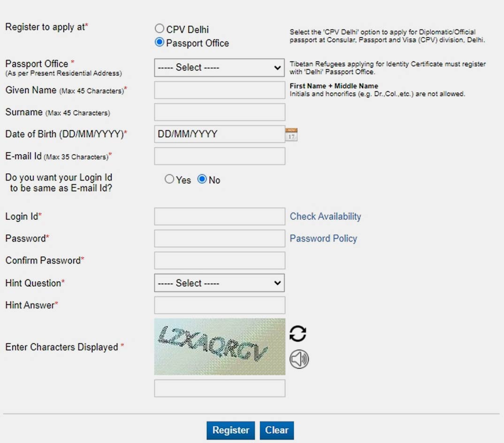Select the CPV Delhi radio option
Viewport: 504px width, 443px height.
tap(160, 29)
